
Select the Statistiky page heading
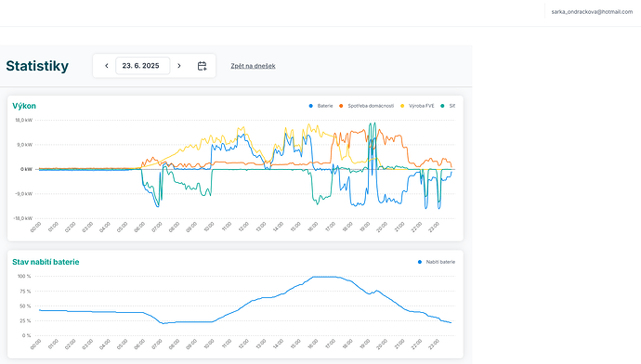(37, 66)
